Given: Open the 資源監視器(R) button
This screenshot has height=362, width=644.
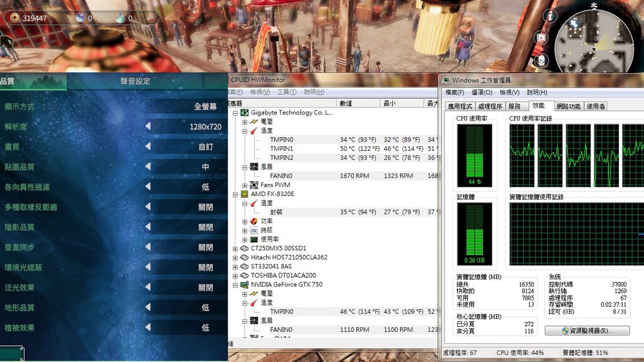Looking at the screenshot, I should tap(587, 331).
